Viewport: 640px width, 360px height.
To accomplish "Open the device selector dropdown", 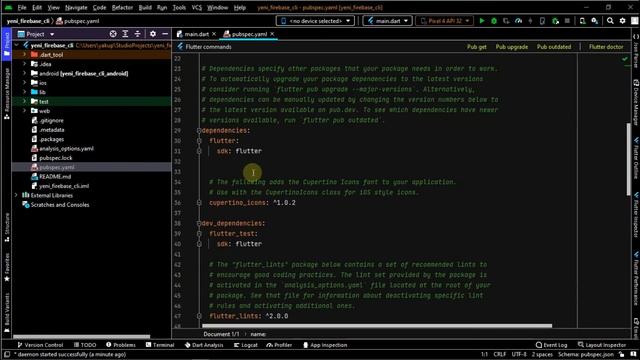I will click(315, 21).
